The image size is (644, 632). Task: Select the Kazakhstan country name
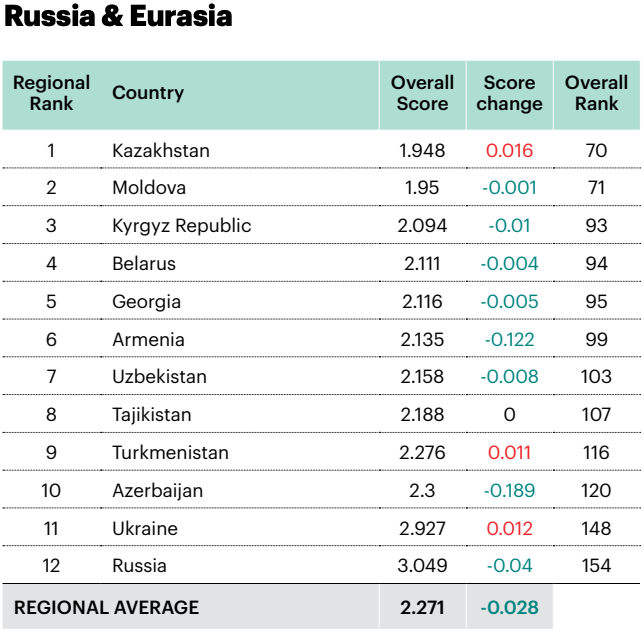point(161,151)
